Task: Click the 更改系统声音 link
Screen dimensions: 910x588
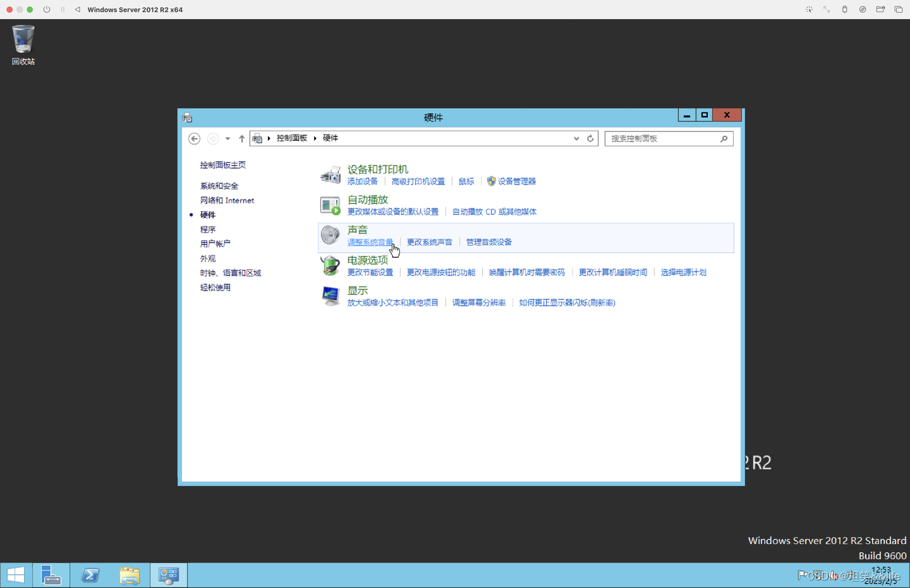Action: (430, 242)
